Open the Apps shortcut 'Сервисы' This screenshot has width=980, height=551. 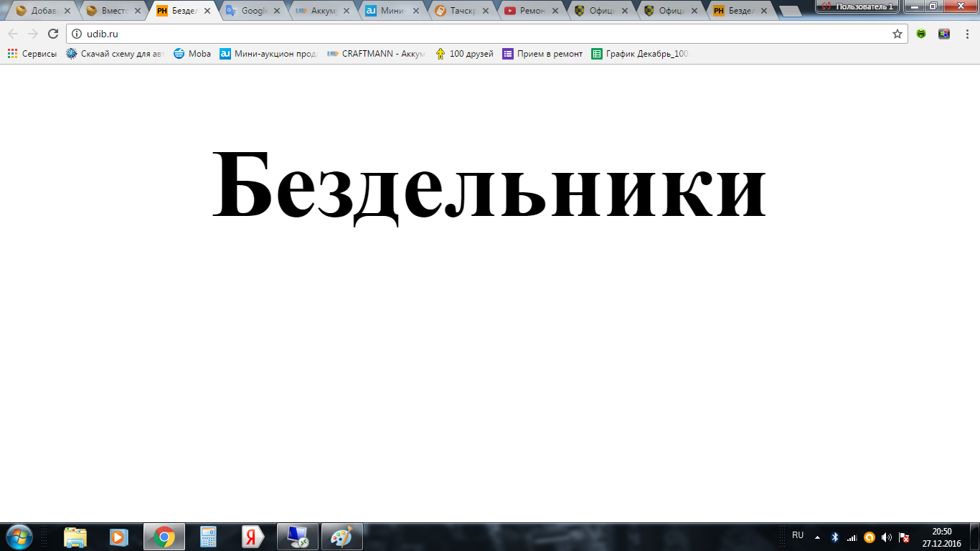click(x=32, y=54)
